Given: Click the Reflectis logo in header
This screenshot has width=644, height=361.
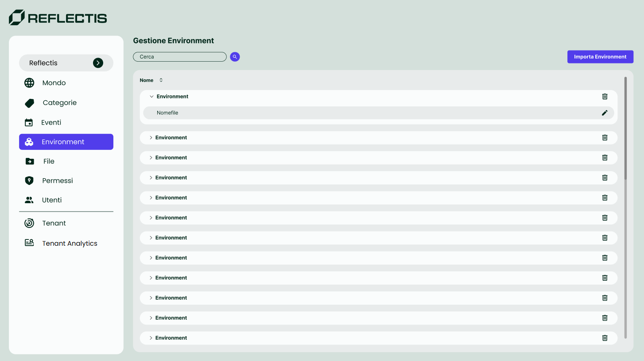Looking at the screenshot, I should pyautogui.click(x=58, y=18).
